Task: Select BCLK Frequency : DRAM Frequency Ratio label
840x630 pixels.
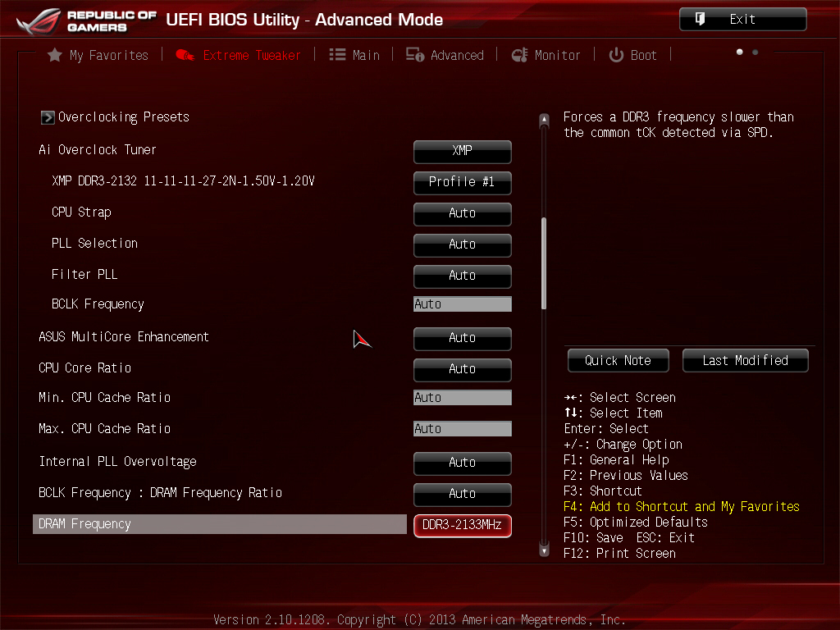Action: click(x=160, y=493)
